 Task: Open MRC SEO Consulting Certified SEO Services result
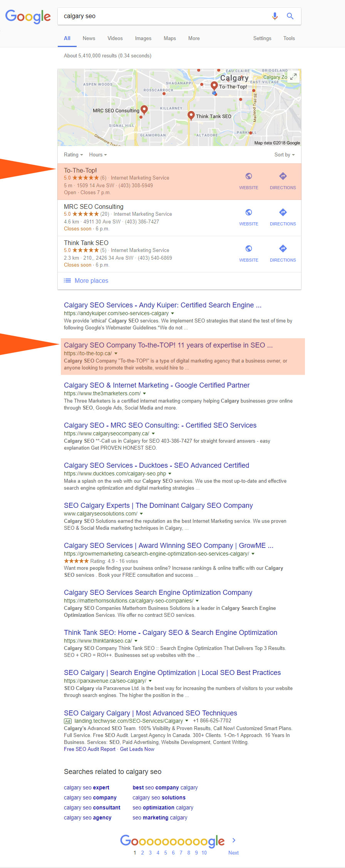(x=160, y=425)
